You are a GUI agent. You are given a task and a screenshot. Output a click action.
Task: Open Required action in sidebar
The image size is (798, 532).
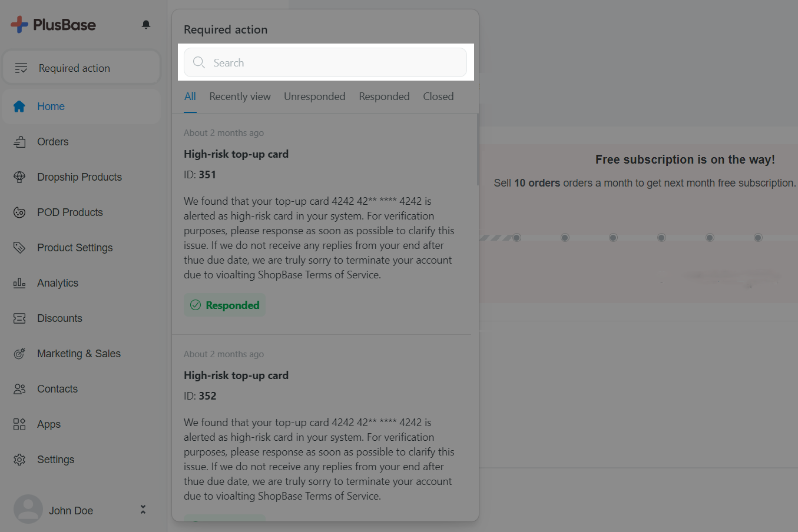point(81,67)
